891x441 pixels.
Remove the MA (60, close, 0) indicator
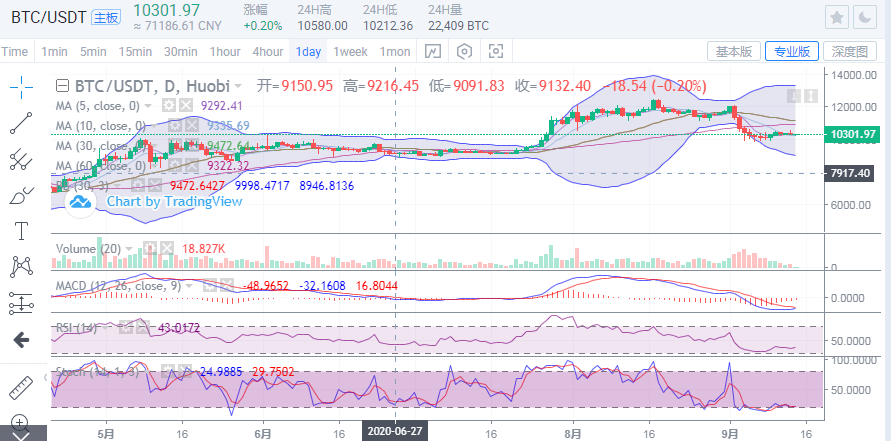click(193, 165)
